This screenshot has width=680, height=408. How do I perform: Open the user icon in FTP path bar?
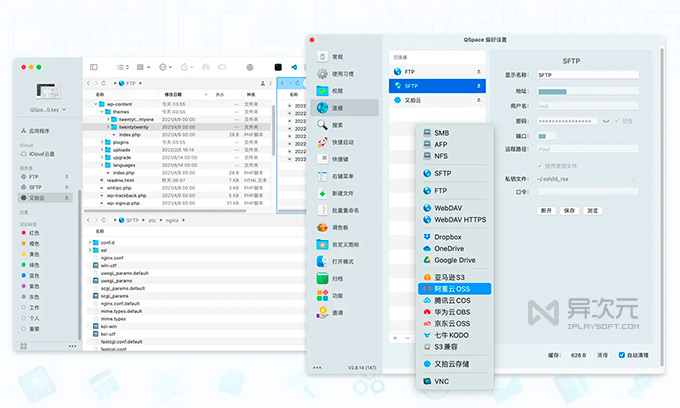(262, 83)
